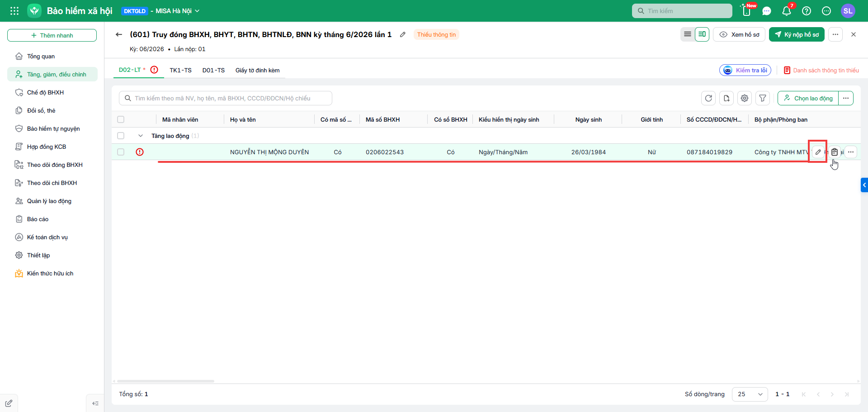Open Kiến thức hữu ích in sidebar
868x412 pixels.
pyautogui.click(x=52, y=273)
